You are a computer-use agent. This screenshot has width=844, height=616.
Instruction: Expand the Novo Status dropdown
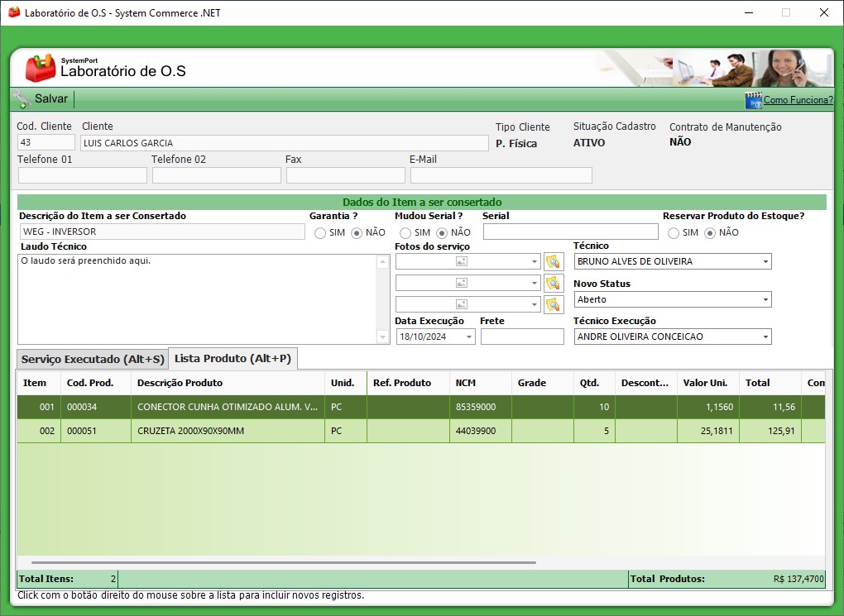coord(765,299)
